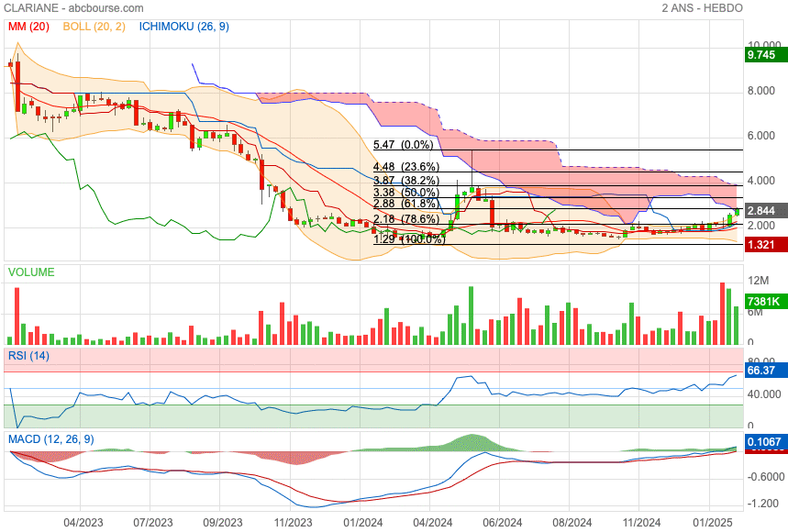Click the 3.38 (50.0%) Fibonacci label
788x532 pixels.
coord(406,193)
